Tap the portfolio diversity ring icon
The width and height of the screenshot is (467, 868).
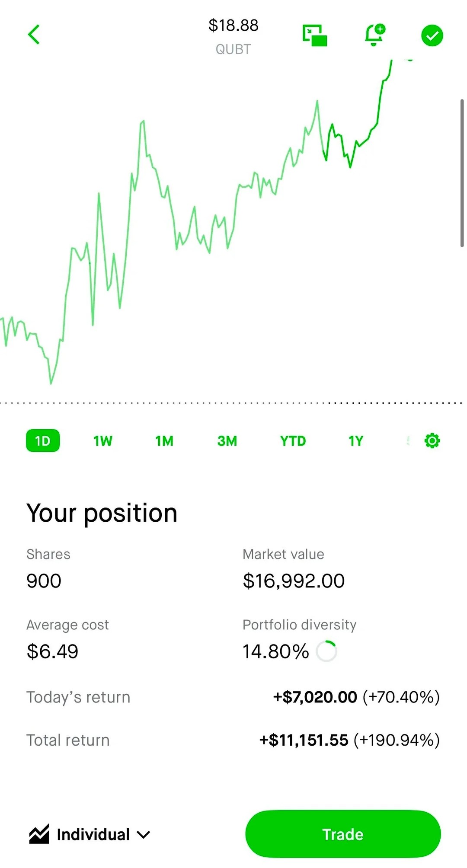tap(326, 651)
